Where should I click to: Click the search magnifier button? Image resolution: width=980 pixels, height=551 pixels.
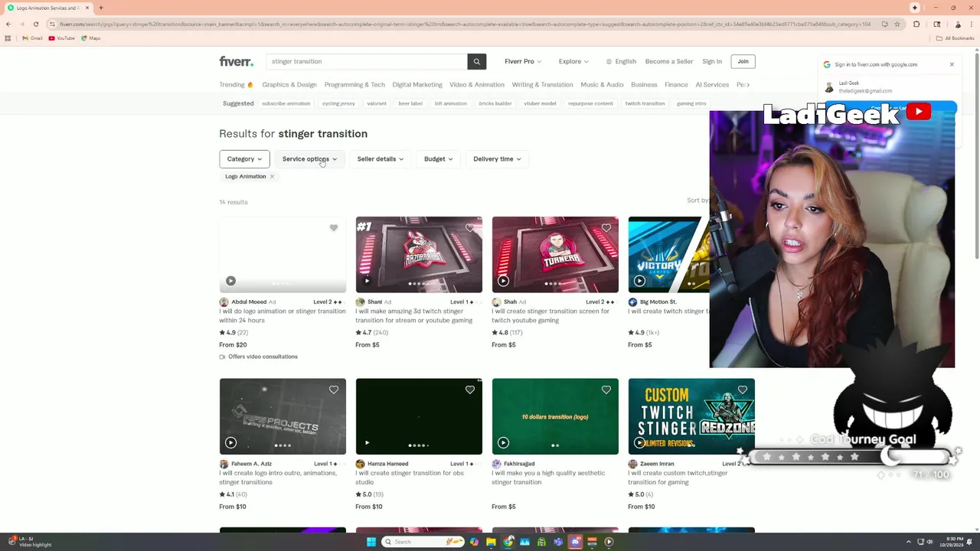(x=476, y=61)
